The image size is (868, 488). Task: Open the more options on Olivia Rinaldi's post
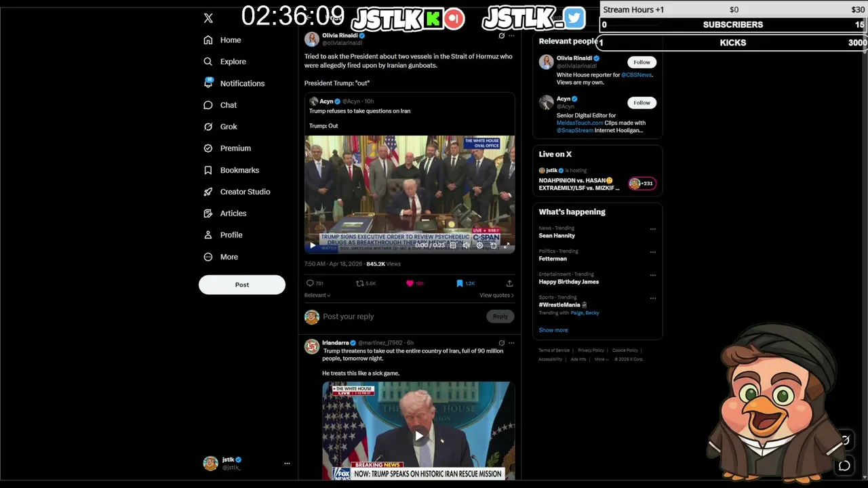pyautogui.click(x=511, y=36)
